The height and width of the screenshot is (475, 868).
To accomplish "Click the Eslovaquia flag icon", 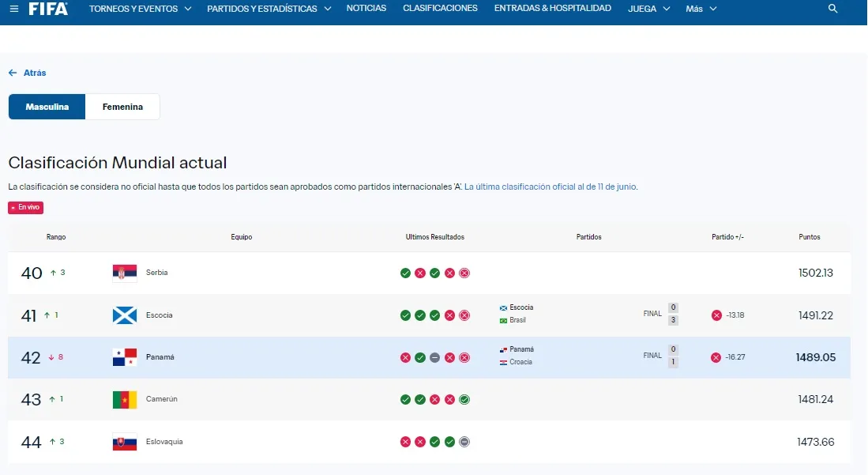I will click(x=125, y=442).
